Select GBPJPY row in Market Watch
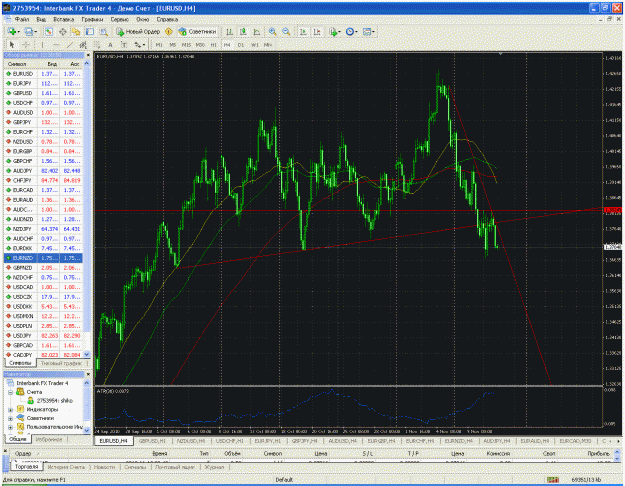The height and width of the screenshot is (486, 625). tap(43, 122)
